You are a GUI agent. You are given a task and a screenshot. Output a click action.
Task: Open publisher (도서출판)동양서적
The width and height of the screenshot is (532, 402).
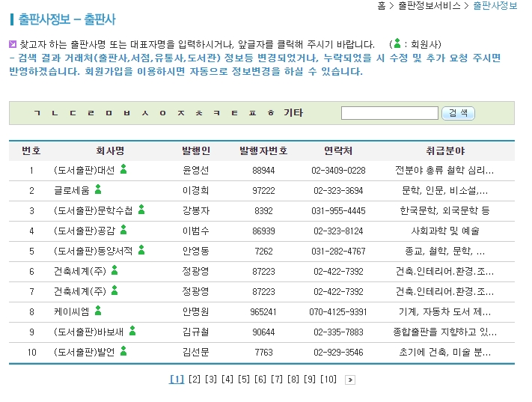pyautogui.click(x=94, y=252)
